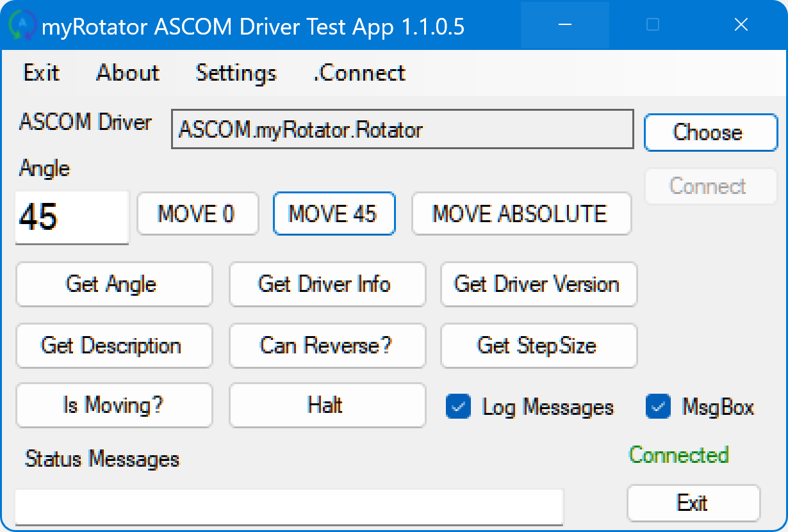Viewport: 788px width, 532px height.
Task: Trigger MOVE ABSOLUTE
Action: [521, 214]
